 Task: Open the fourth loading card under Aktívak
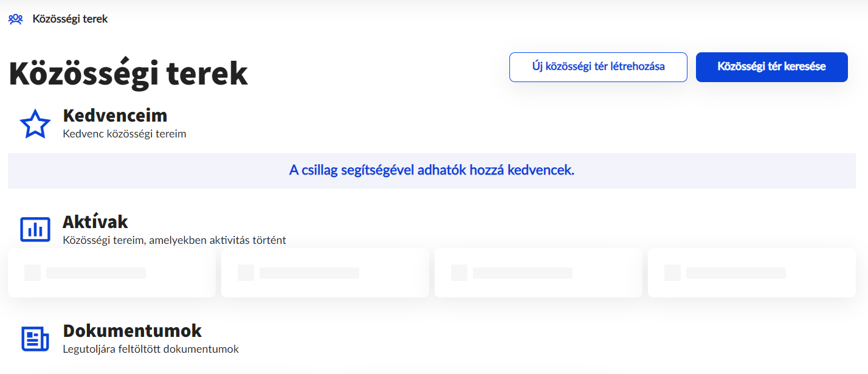click(x=752, y=272)
